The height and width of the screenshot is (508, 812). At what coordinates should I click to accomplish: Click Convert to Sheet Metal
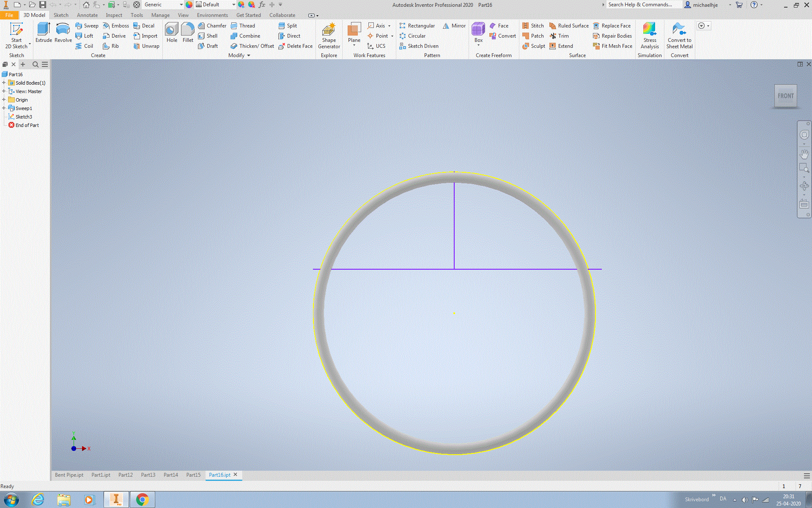click(679, 36)
